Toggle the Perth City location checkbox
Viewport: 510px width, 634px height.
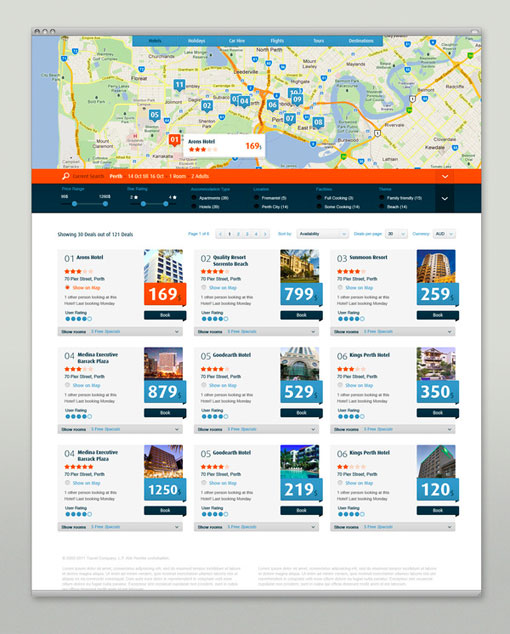(x=256, y=207)
